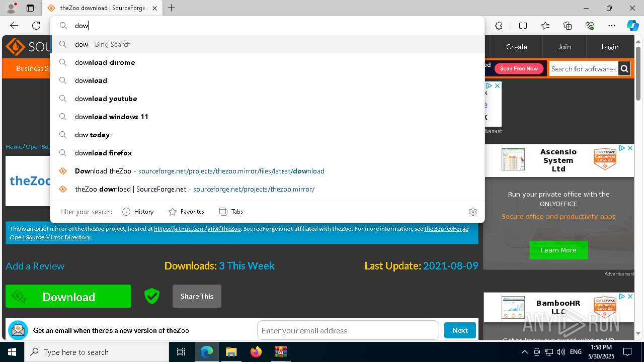644x362 pixels.
Task: Open the Copilot sidebar icon
Action: (x=632, y=26)
